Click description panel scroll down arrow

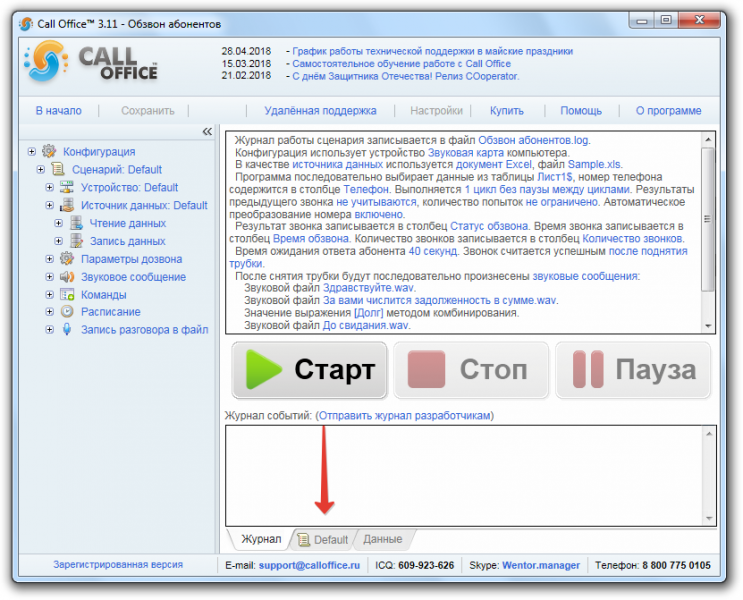coord(708,326)
